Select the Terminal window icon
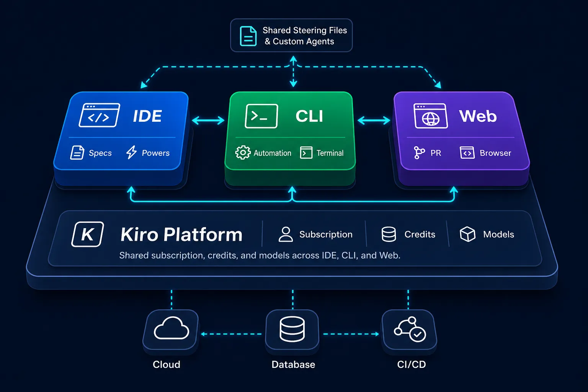Image resolution: width=588 pixels, height=392 pixels. point(306,153)
